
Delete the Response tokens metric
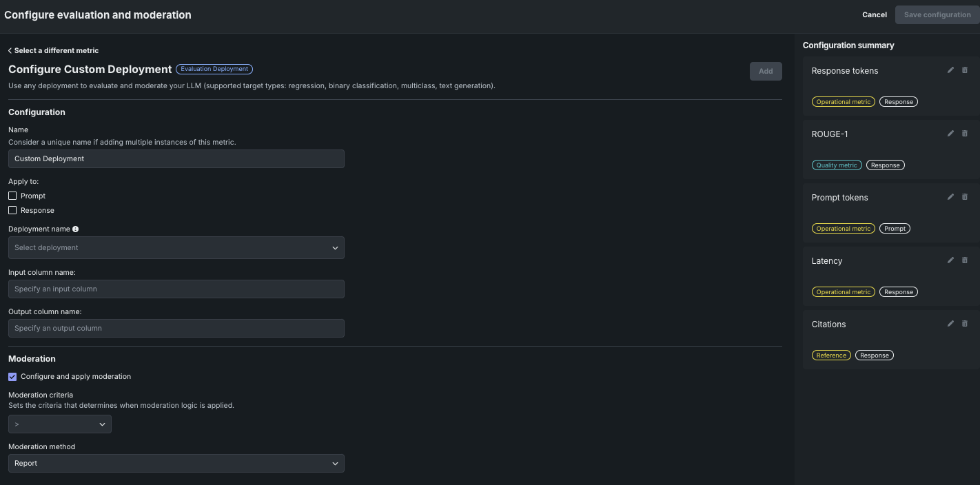pos(964,70)
